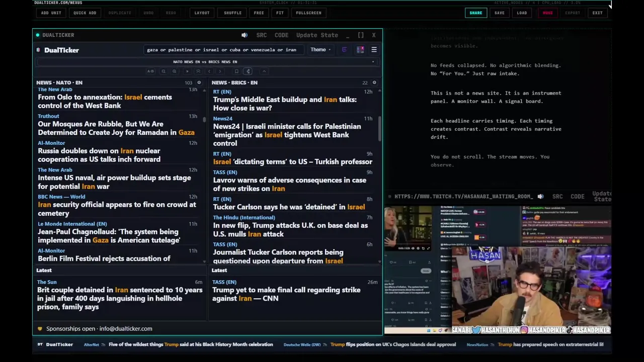Click Update State on DualTicker unit
This screenshot has height=362, width=644.
pos(317,35)
